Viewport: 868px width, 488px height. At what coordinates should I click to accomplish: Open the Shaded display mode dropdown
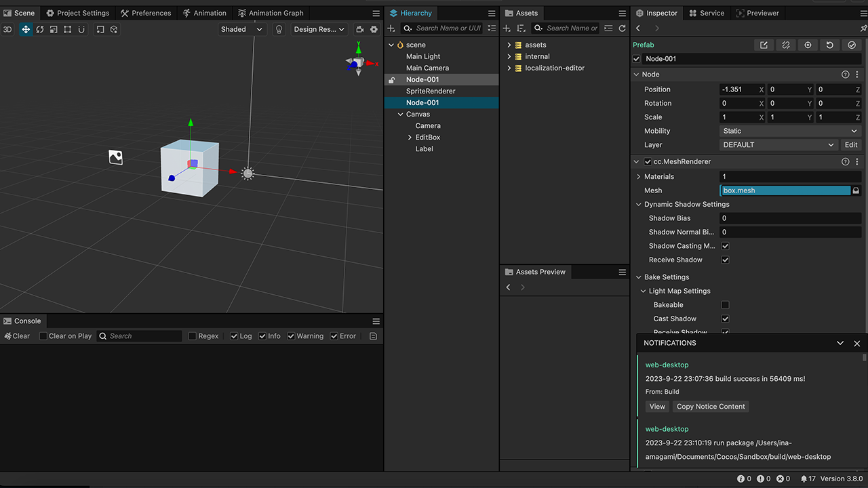[x=241, y=28]
